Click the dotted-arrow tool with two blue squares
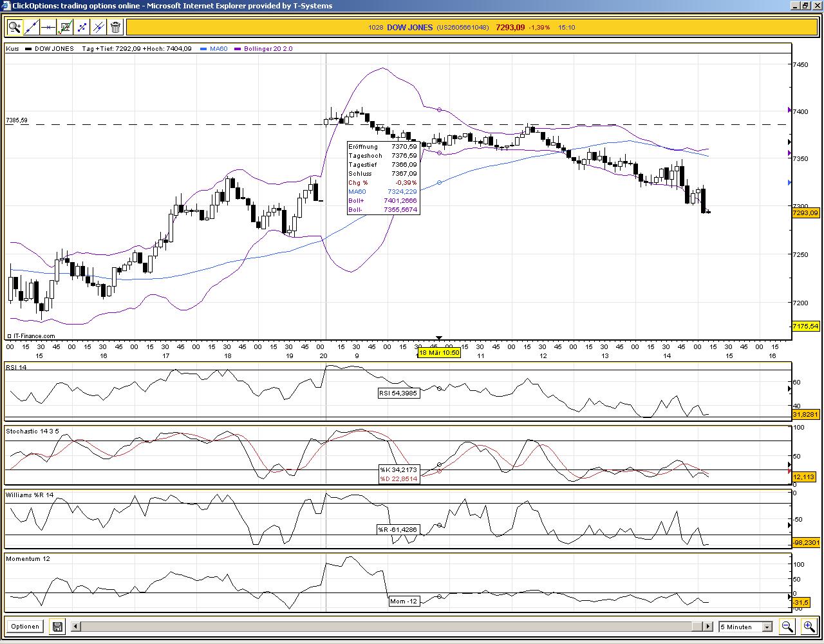Viewport: 824px width, 644px height. tap(82, 27)
